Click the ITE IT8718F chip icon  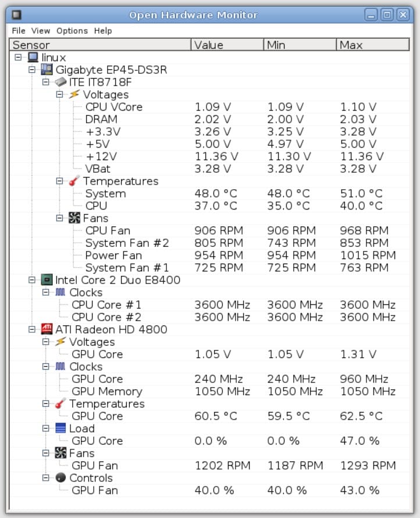coord(60,82)
